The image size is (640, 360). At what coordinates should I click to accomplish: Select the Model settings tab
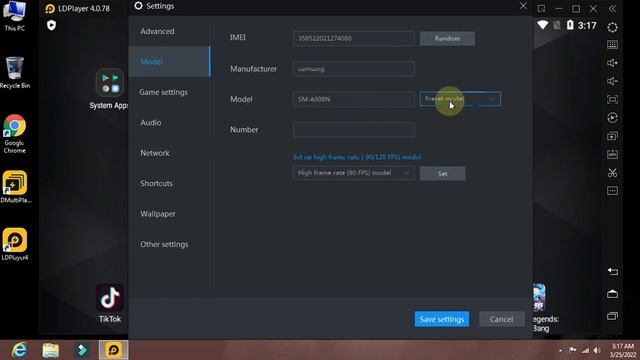[169, 61]
